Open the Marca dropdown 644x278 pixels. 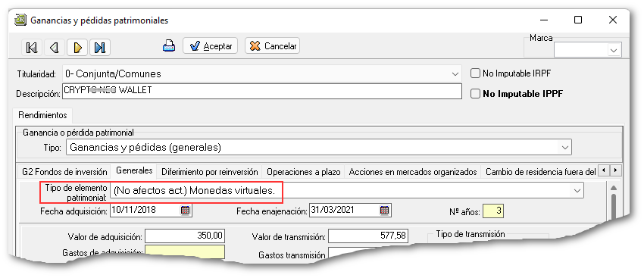pos(614,50)
